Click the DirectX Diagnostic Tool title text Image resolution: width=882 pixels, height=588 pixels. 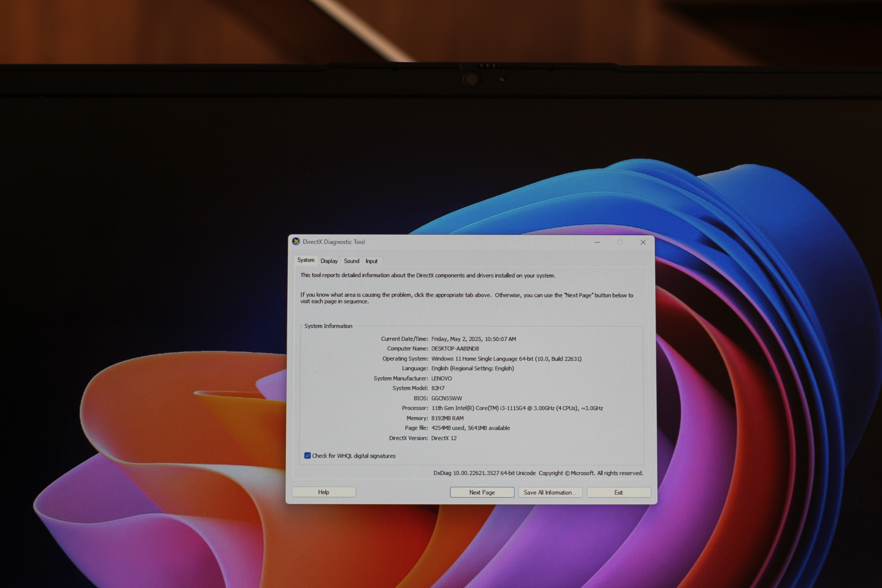(x=334, y=242)
